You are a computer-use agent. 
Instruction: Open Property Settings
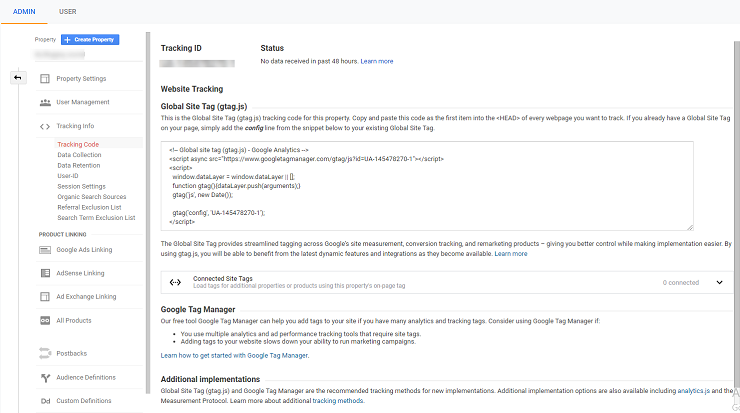(81, 78)
